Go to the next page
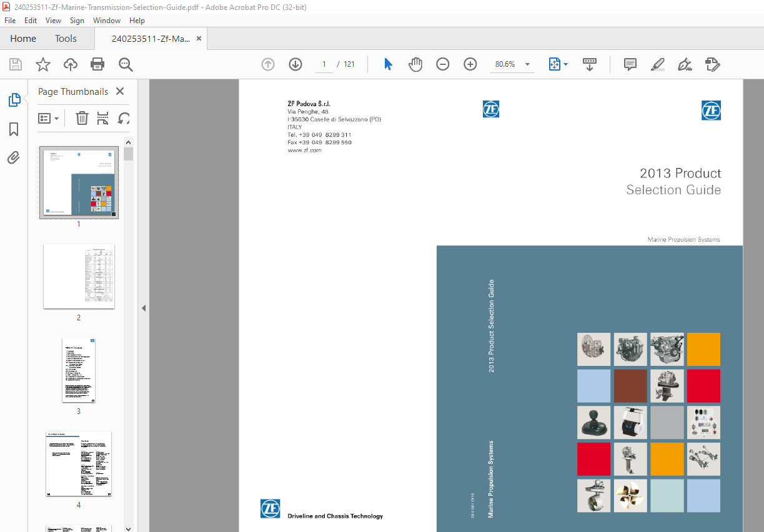This screenshot has width=764, height=532. pos(295,64)
